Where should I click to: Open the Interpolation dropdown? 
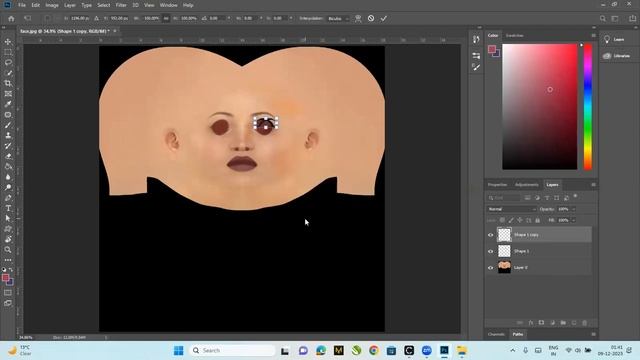[338, 18]
